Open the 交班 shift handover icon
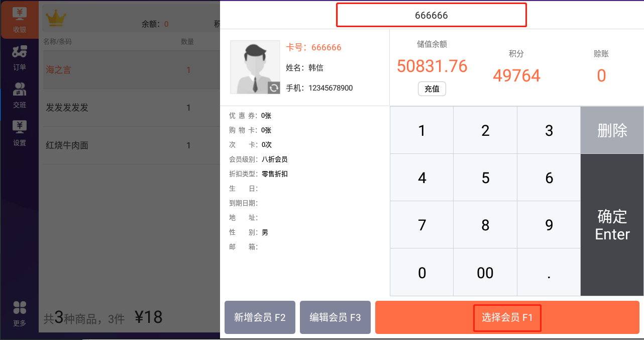This screenshot has width=644, height=340. tap(20, 96)
